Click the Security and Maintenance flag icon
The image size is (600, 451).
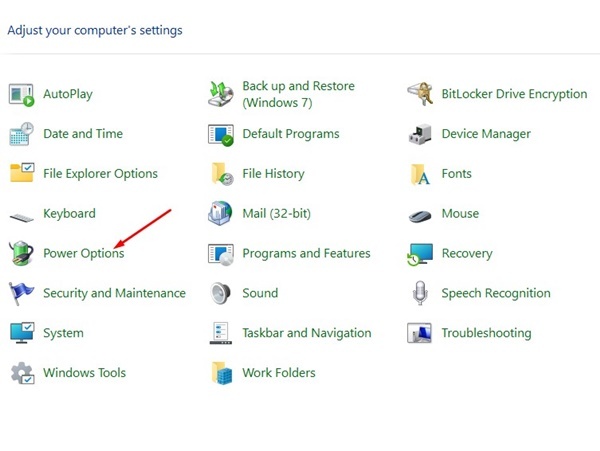(x=21, y=293)
